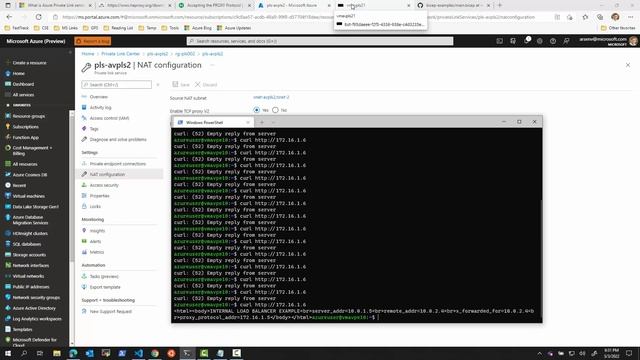Open Visual Studio Code on taskbar
The height and width of the screenshot is (360, 640).
pyautogui.click(x=138, y=353)
